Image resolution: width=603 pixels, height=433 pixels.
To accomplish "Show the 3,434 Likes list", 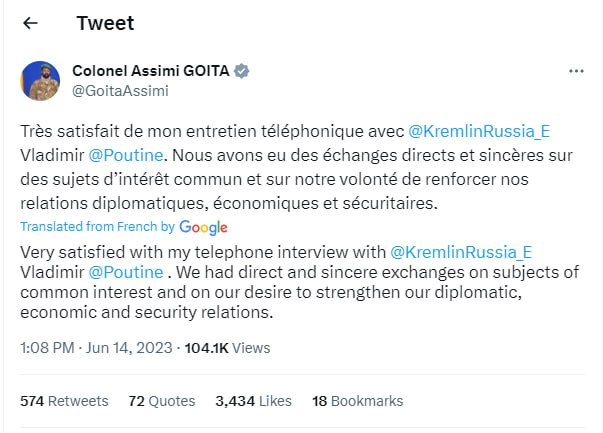I will (x=253, y=401).
